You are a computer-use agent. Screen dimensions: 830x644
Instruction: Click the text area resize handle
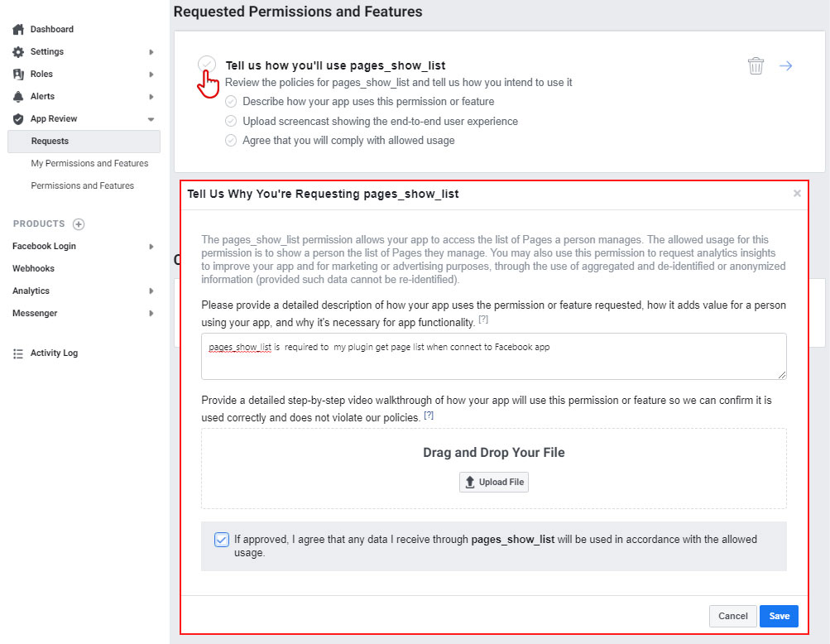782,375
